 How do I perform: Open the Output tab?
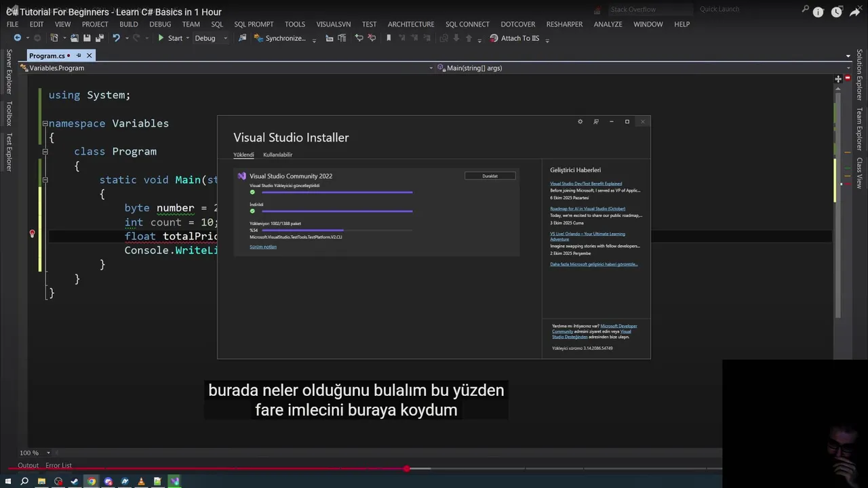[x=28, y=466]
